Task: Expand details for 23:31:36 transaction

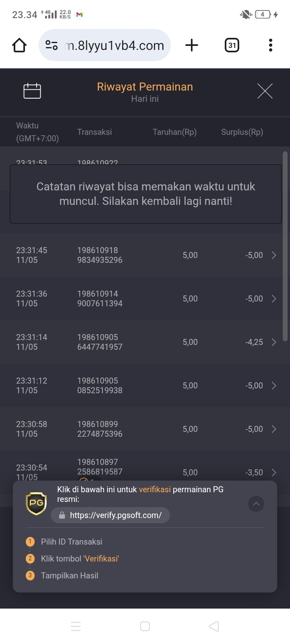Action: point(274,299)
